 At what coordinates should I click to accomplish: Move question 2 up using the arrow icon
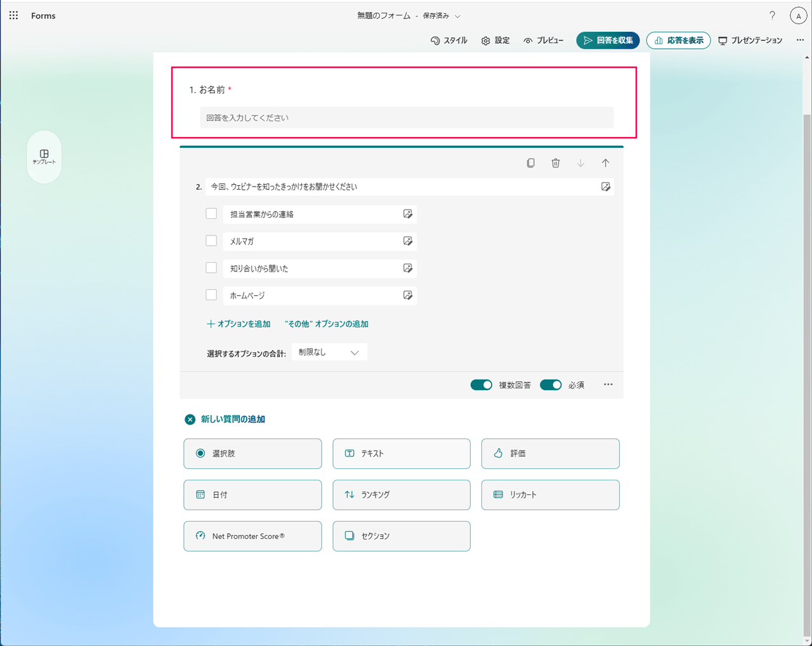click(x=606, y=163)
